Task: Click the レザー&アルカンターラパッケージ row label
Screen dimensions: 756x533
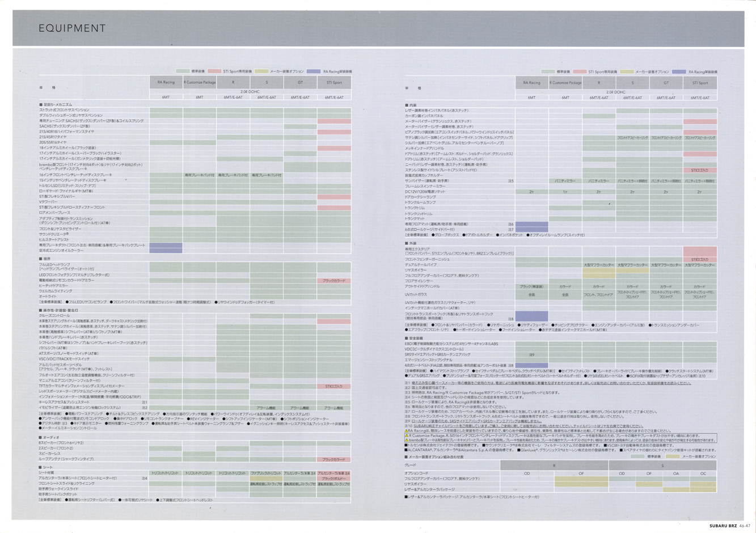Action: [429, 489]
